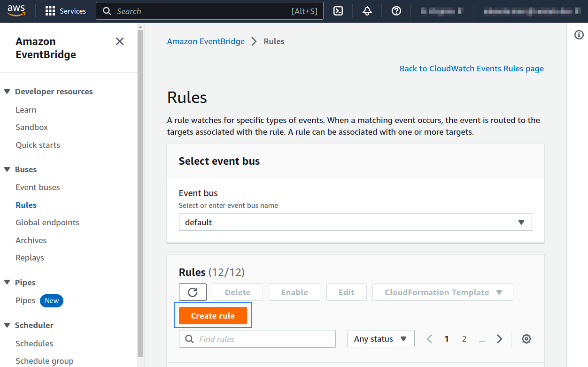Open Archives in the sidebar

point(31,240)
